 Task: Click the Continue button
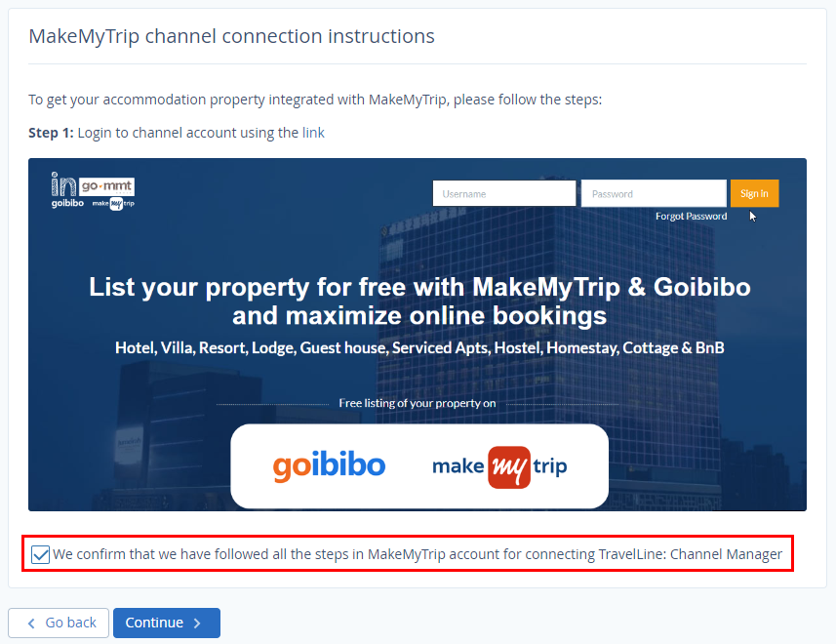(167, 623)
